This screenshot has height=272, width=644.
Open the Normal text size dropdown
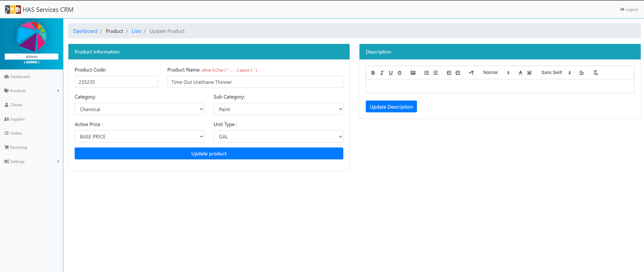[496, 73]
